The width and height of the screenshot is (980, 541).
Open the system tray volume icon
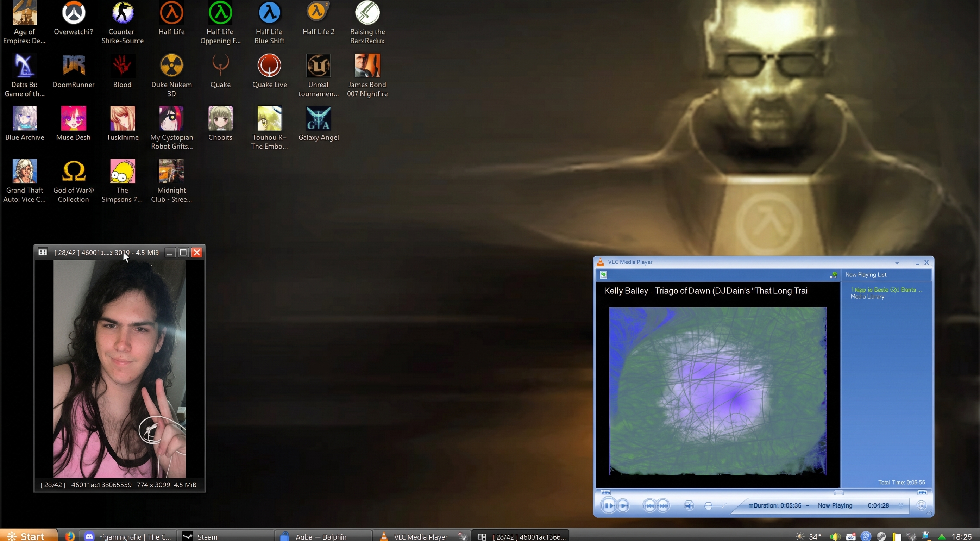click(835, 536)
